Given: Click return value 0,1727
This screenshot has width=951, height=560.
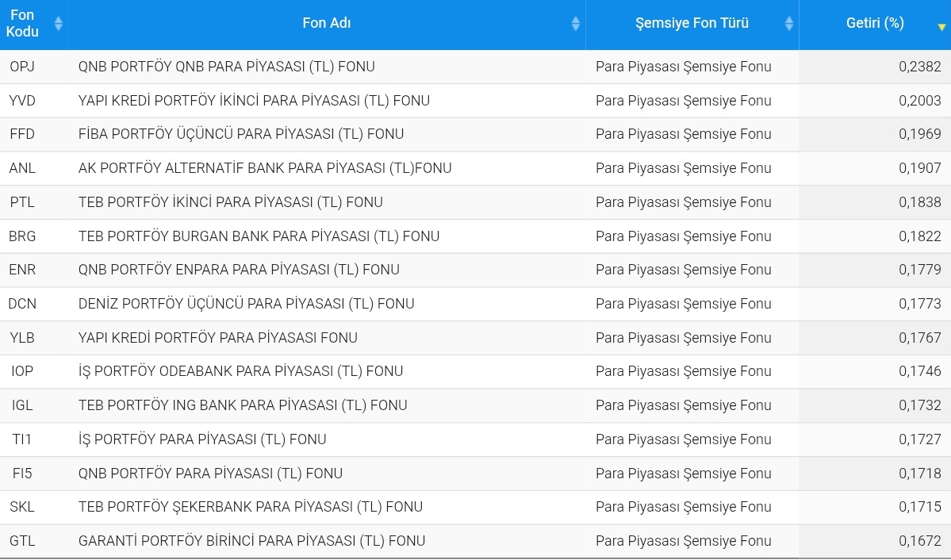Looking at the screenshot, I should tap(919, 439).
